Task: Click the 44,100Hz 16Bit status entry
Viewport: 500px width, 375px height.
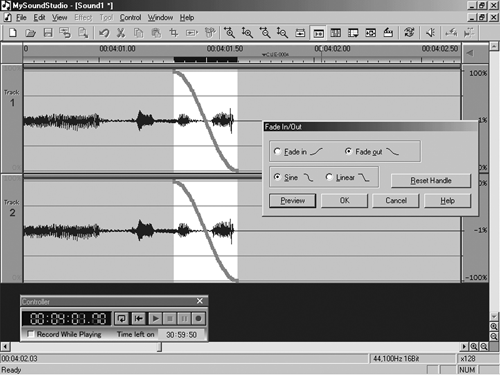Action: pos(396,359)
